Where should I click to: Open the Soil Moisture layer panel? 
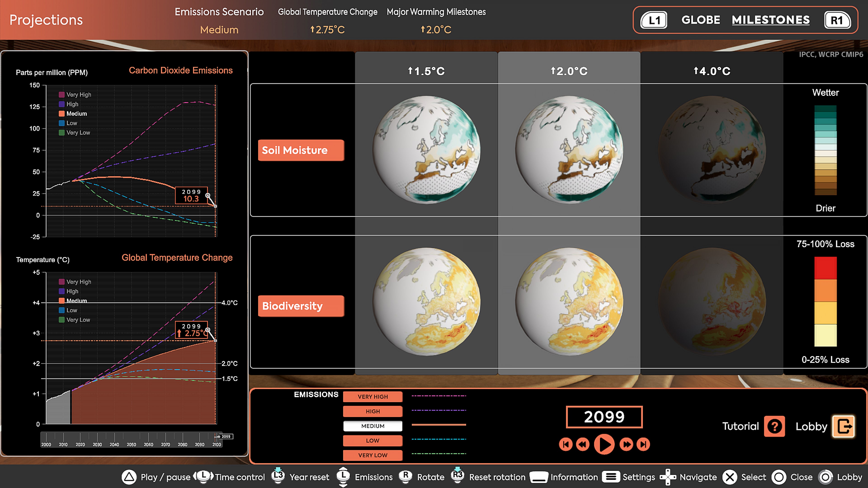click(301, 150)
